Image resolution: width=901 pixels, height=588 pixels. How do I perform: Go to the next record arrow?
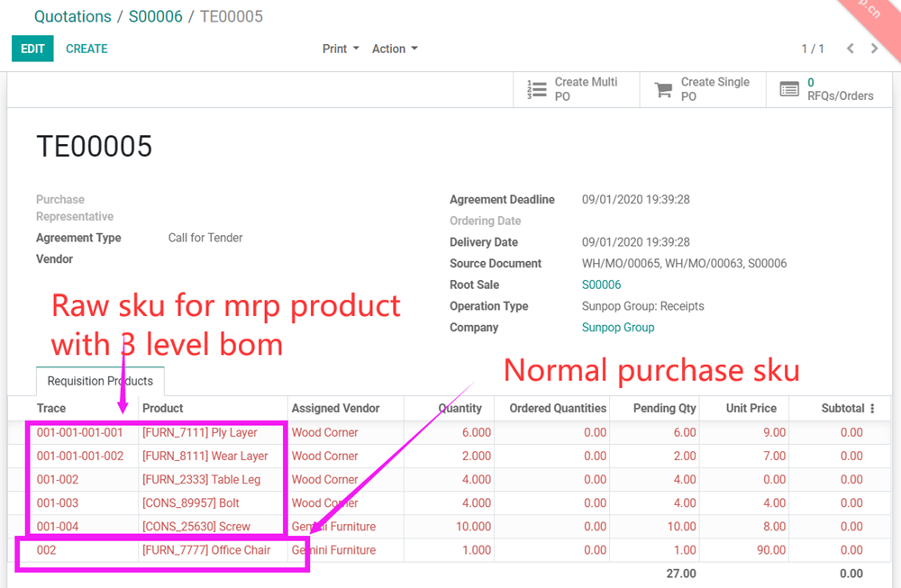click(x=874, y=49)
